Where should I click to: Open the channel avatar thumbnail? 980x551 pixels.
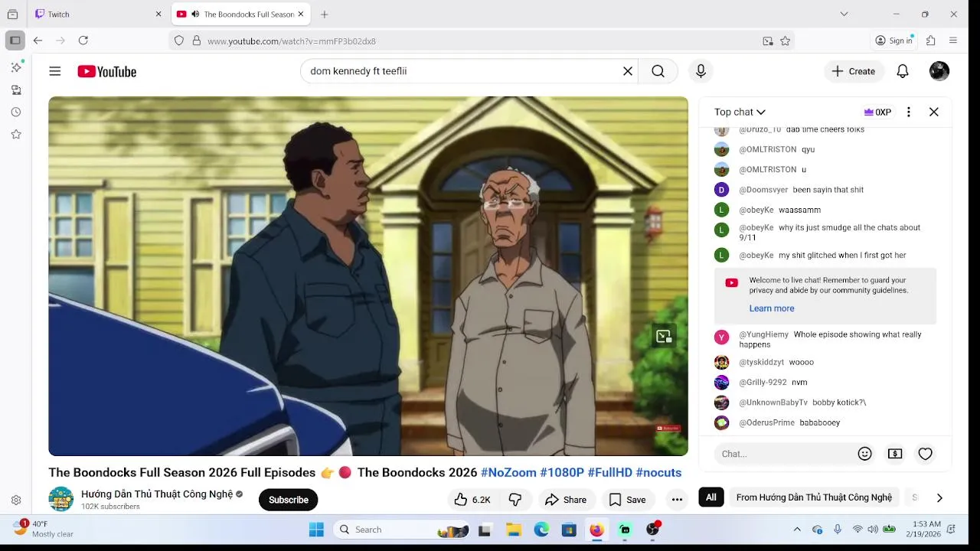(x=61, y=499)
